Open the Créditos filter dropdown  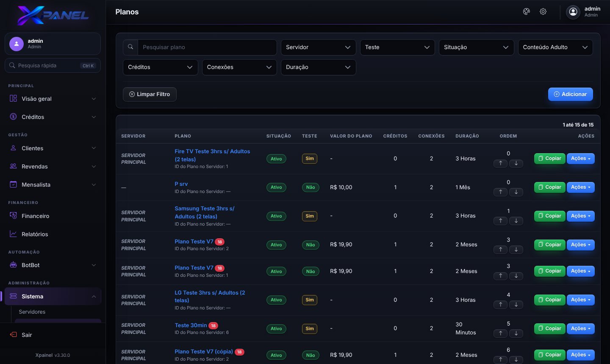pyautogui.click(x=160, y=67)
